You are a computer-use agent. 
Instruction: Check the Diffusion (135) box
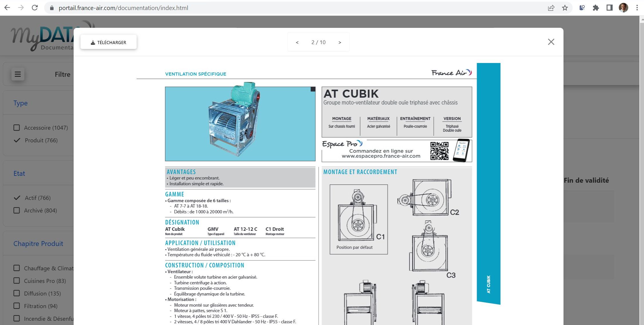click(17, 293)
